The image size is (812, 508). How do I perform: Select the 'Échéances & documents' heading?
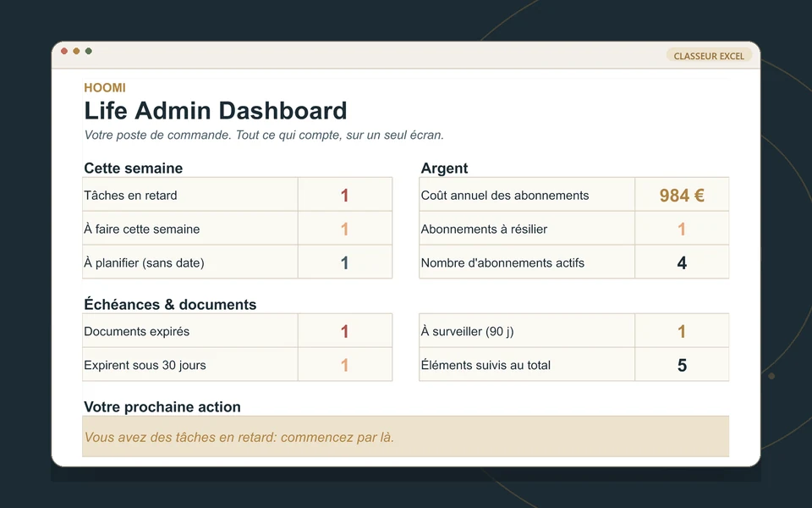(x=170, y=304)
